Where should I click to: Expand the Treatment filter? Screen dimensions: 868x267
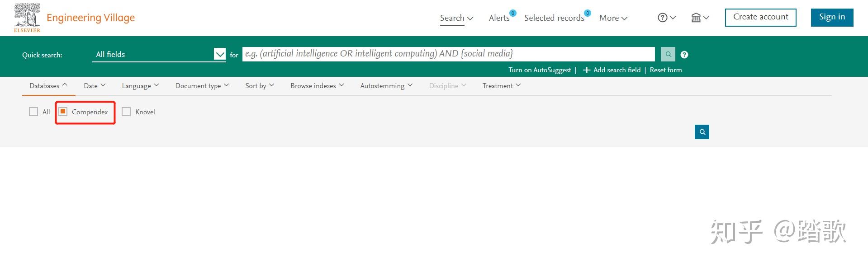(x=502, y=85)
